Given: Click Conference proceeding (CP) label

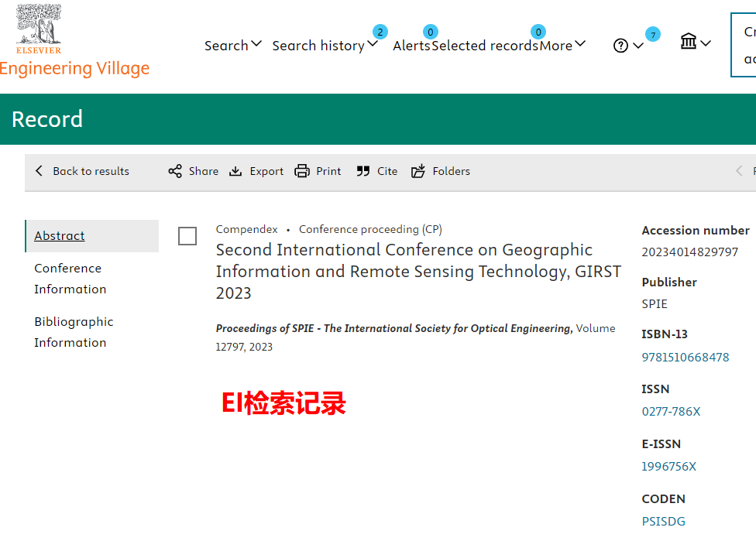Looking at the screenshot, I should (x=370, y=229).
